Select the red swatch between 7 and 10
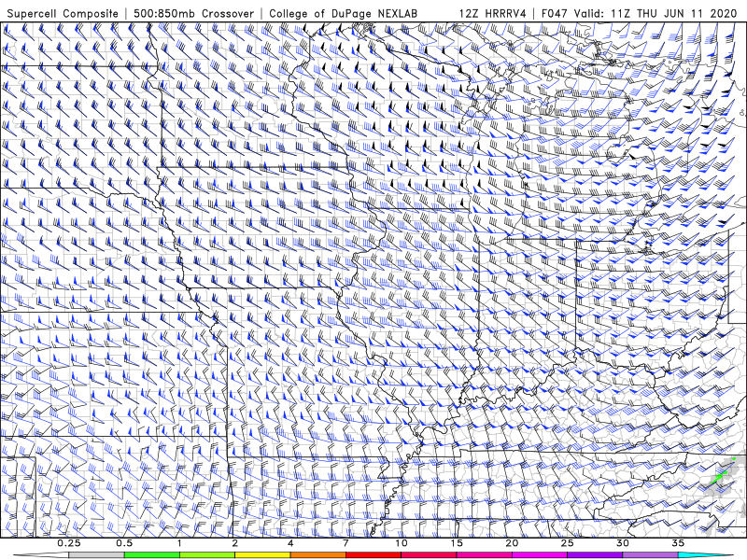Screen dimensions: 747x560 [373, 555]
